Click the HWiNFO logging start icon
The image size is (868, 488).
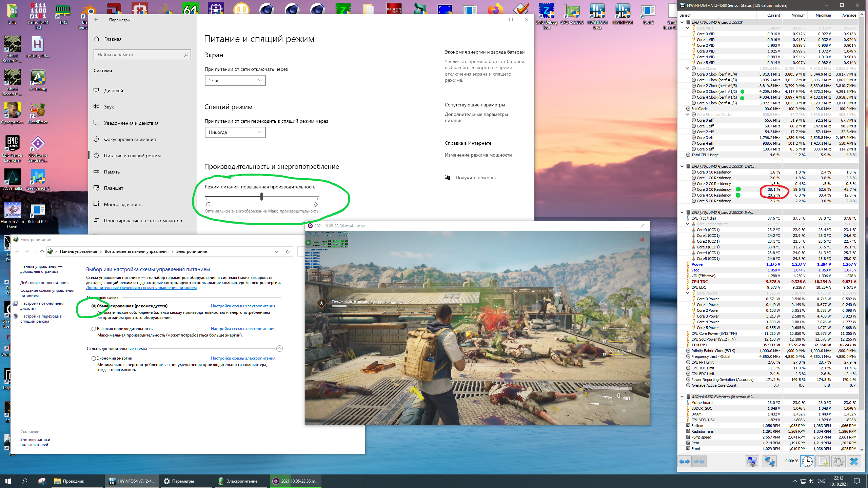(x=823, y=462)
